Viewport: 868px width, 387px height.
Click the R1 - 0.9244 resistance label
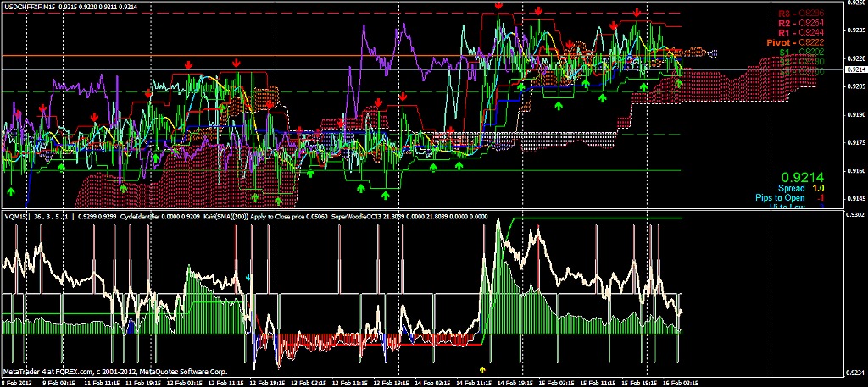(802, 33)
